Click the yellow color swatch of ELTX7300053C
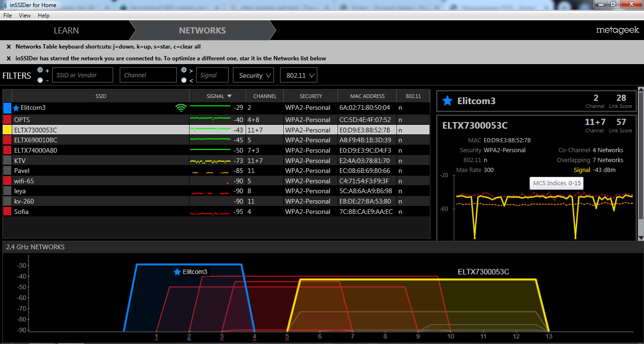The width and height of the screenshot is (644, 344). click(7, 130)
